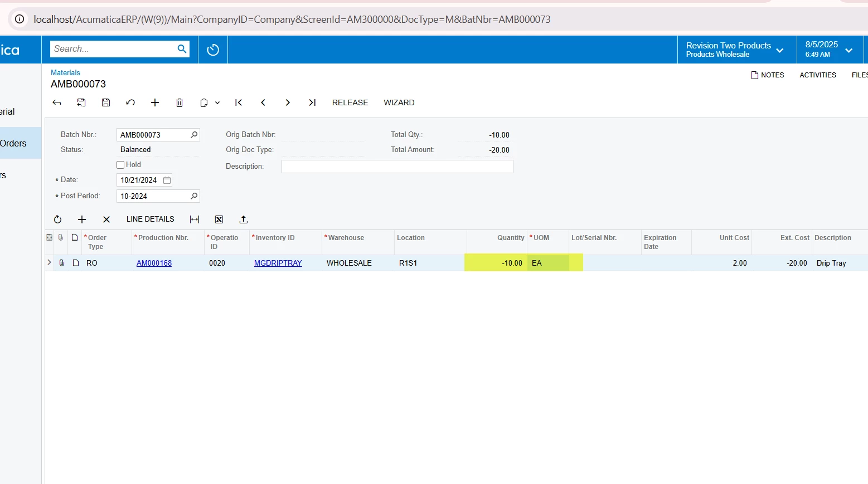The height and width of the screenshot is (484, 868).
Task: Go to the previous record
Action: point(263,102)
